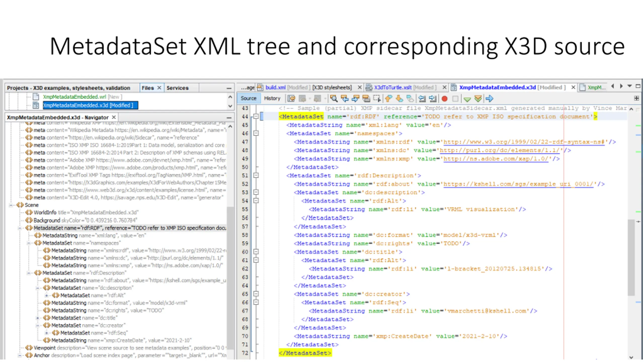Go to next bookmark icon

[399, 99]
